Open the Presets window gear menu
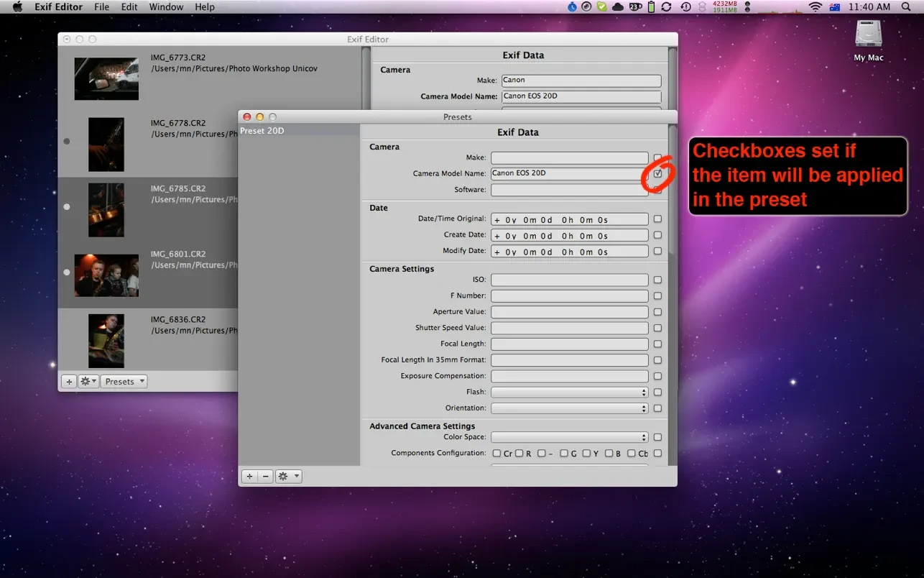 288,476
